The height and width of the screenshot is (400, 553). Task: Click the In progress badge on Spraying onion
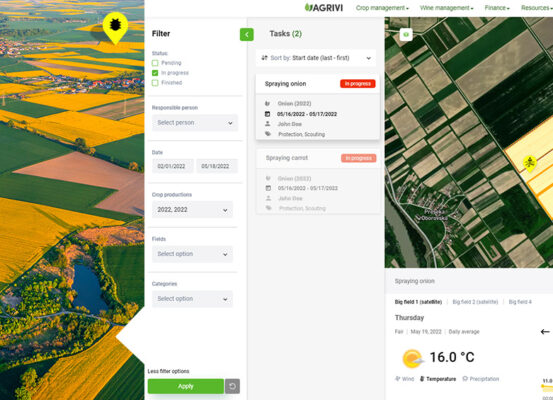pyautogui.click(x=358, y=84)
